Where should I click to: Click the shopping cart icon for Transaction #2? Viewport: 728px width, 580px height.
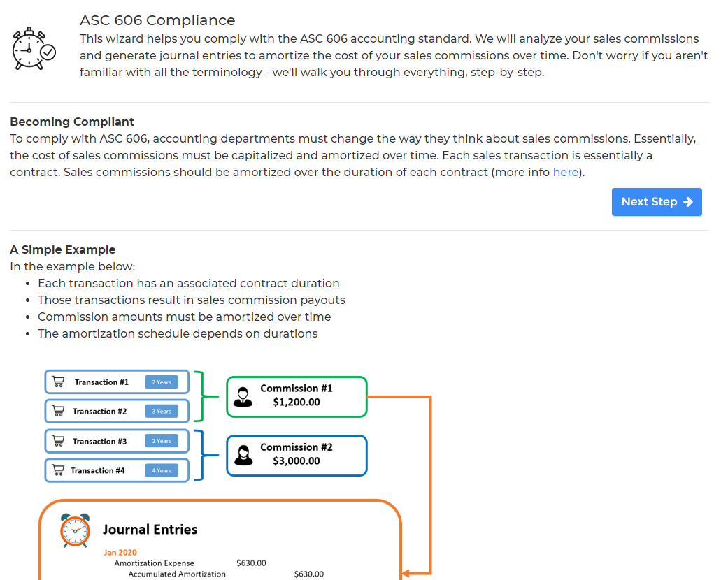(59, 411)
